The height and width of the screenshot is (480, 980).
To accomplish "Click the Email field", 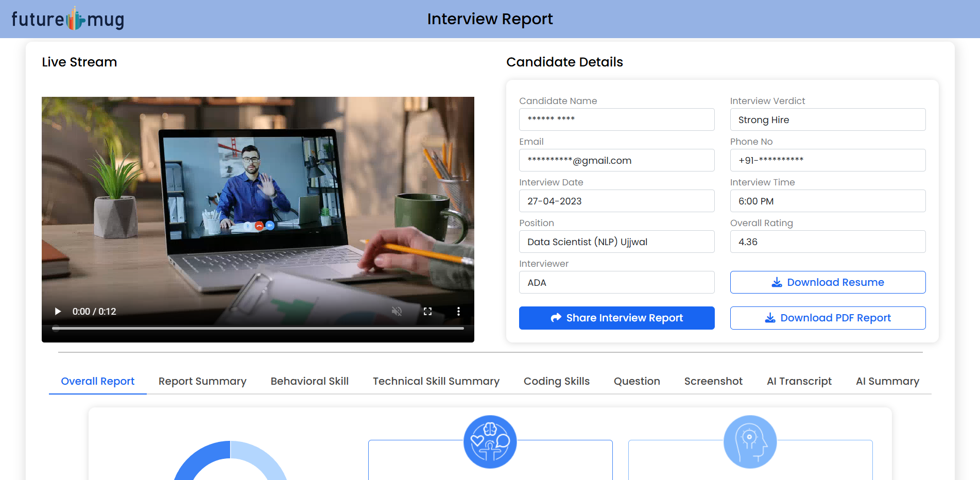I will tap(616, 160).
